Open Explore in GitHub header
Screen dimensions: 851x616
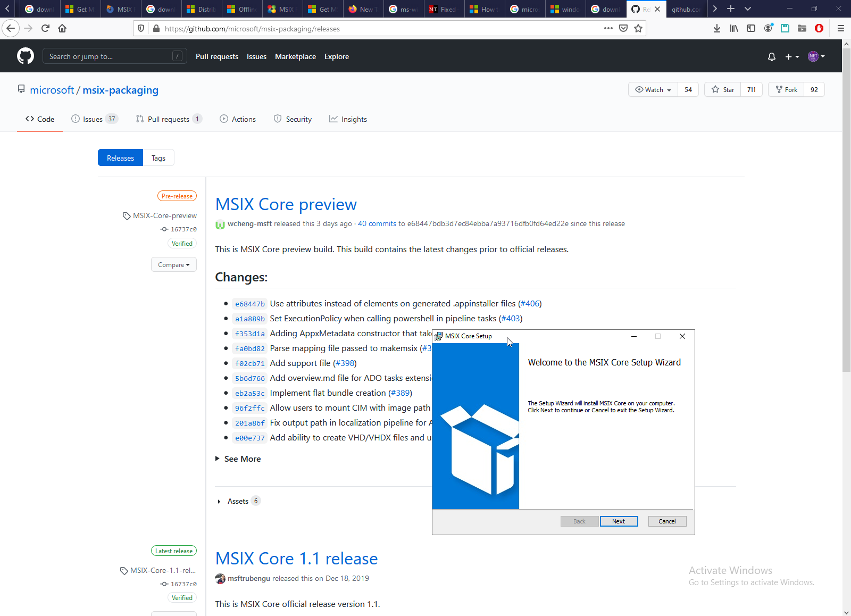[x=337, y=56]
